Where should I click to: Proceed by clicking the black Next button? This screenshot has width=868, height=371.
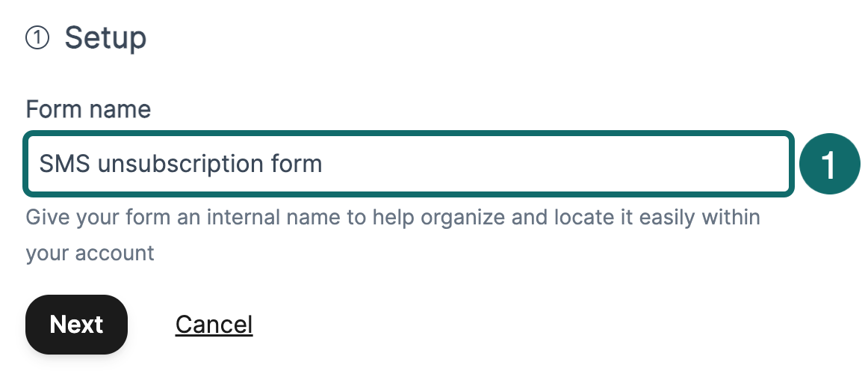(76, 325)
